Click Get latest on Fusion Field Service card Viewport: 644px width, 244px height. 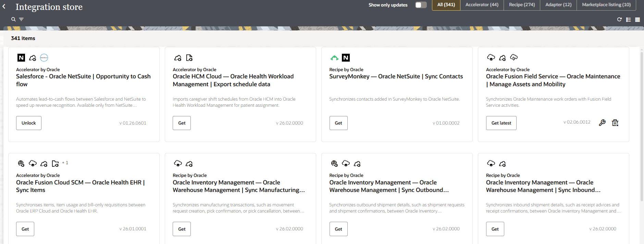tap(501, 123)
